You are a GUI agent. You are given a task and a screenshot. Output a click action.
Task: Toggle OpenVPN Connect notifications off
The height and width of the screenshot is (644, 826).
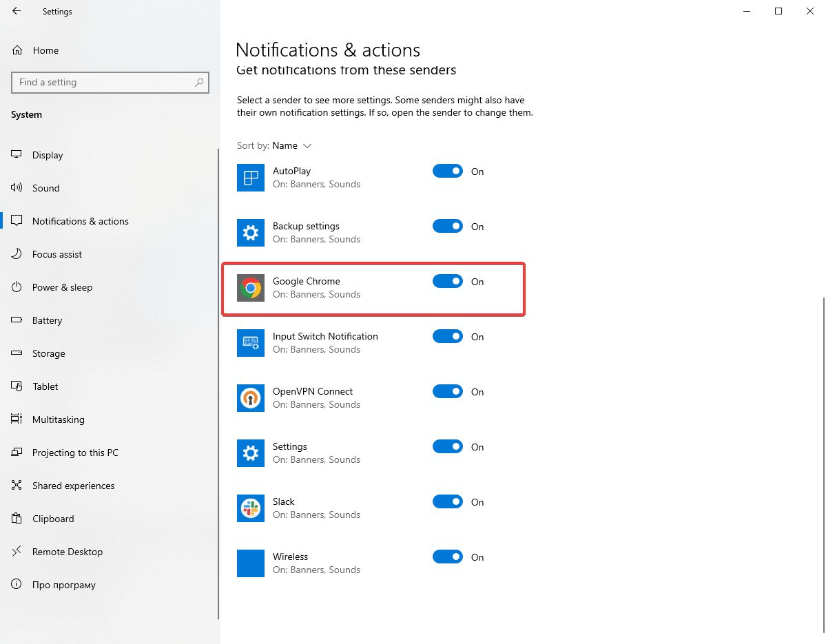tap(448, 391)
